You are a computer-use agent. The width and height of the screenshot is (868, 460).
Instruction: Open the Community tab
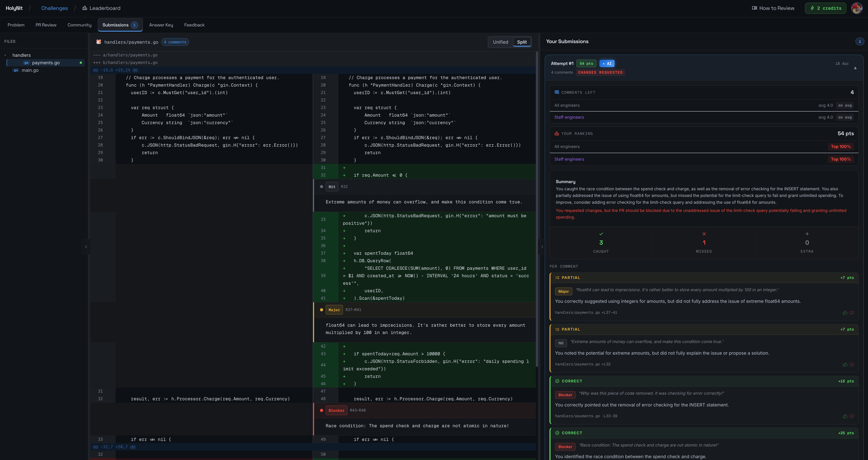click(79, 25)
